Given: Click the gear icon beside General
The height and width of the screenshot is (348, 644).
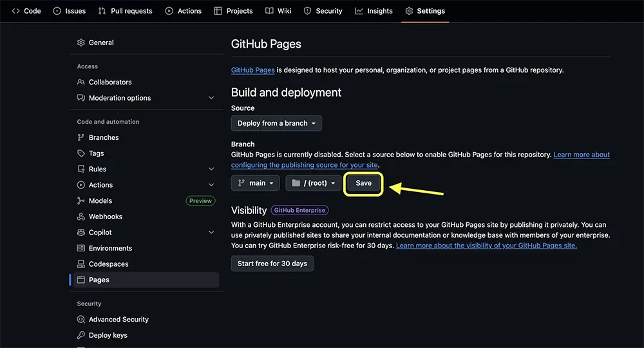Looking at the screenshot, I should point(81,43).
